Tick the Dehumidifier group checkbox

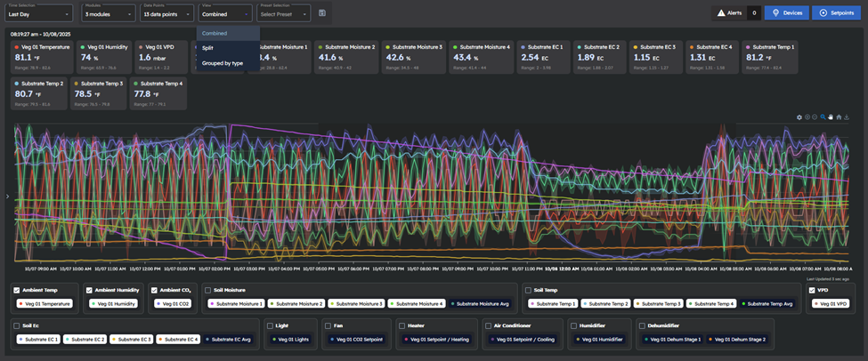click(x=641, y=325)
